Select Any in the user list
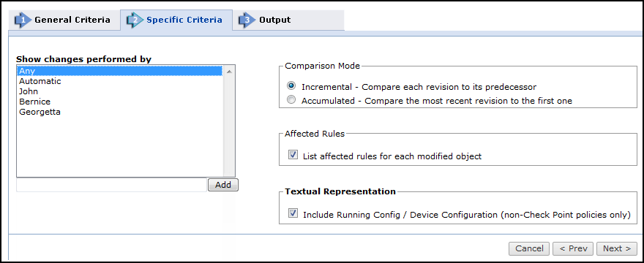 point(120,71)
